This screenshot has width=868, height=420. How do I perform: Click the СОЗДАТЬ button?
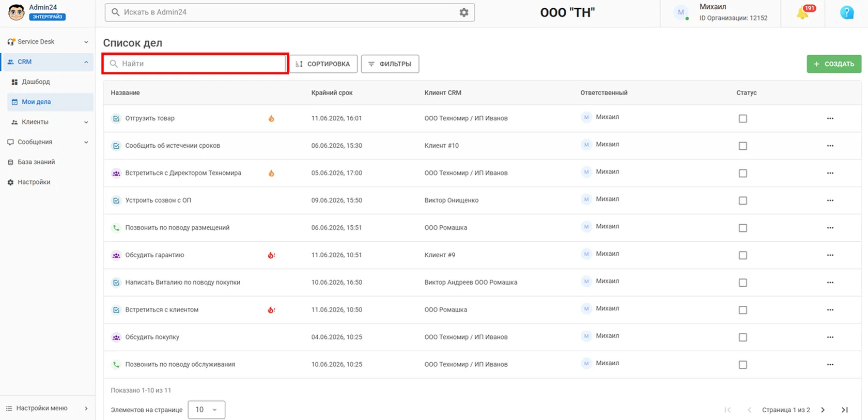point(834,64)
